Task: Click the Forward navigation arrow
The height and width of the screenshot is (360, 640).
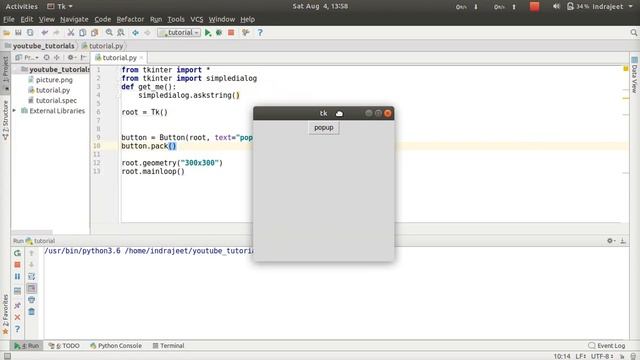Action: 147,33
